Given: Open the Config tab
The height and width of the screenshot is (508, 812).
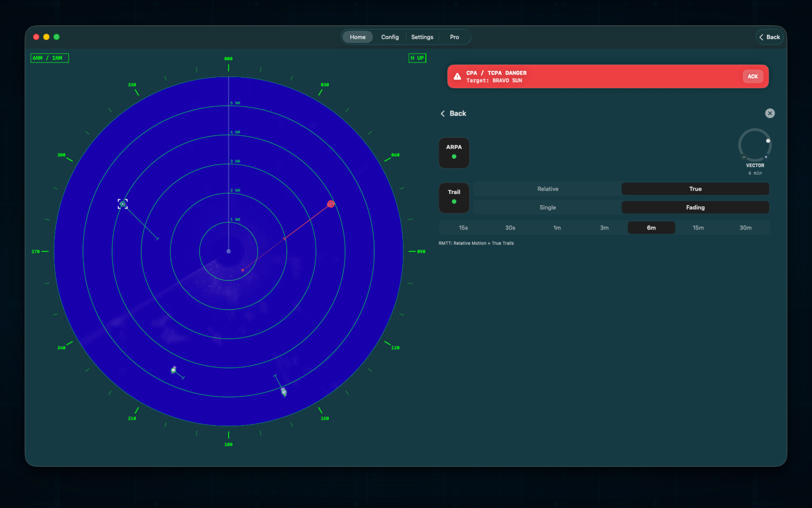Looking at the screenshot, I should [390, 37].
